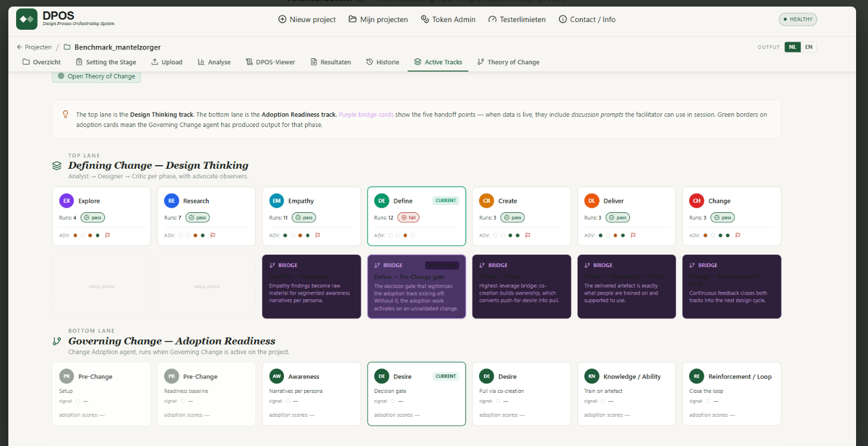
Task: Click the fail badge on Define
Action: point(408,218)
